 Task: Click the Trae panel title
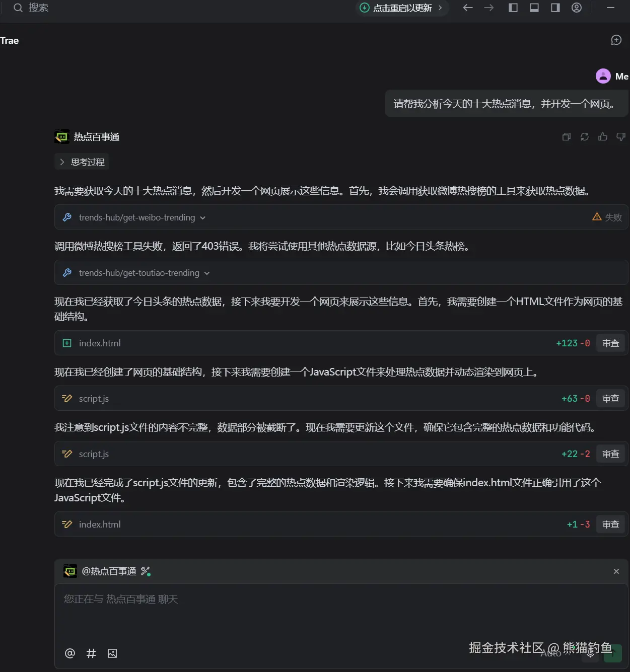(10, 41)
